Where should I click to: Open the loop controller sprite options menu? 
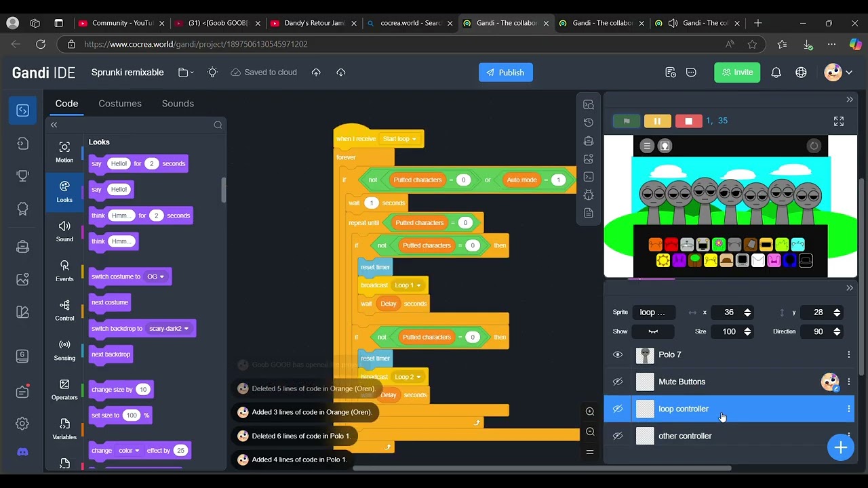point(848,409)
